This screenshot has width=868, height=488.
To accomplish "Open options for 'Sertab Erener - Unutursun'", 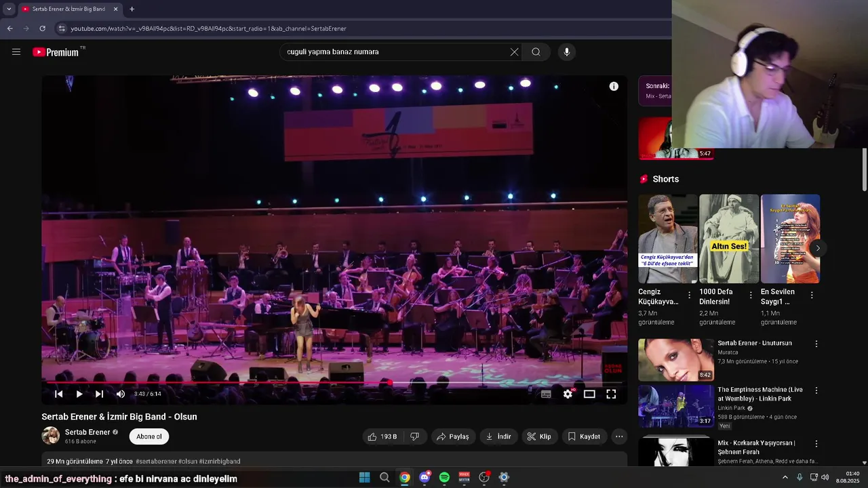I will (816, 344).
